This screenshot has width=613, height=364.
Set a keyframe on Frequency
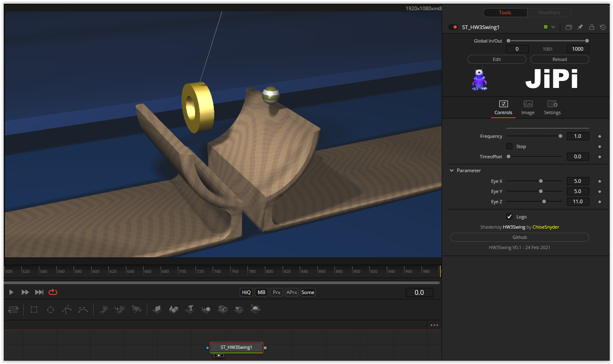(600, 136)
